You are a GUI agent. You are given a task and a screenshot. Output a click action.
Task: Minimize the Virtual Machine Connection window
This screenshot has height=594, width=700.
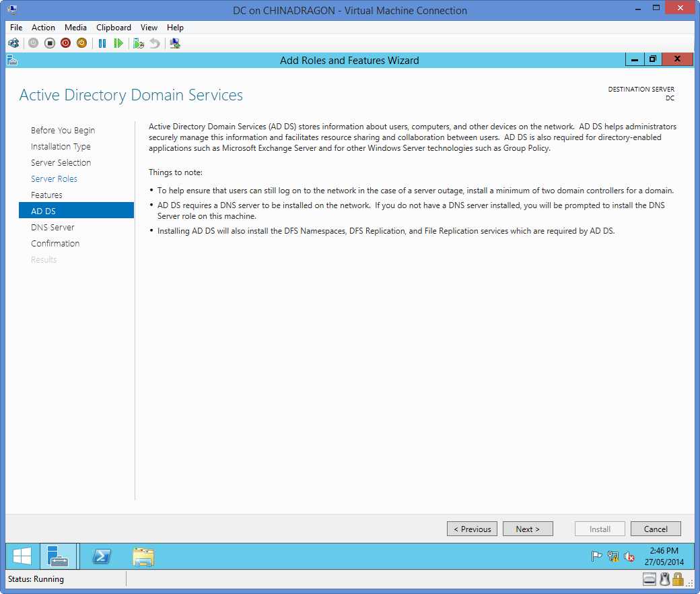coord(638,9)
